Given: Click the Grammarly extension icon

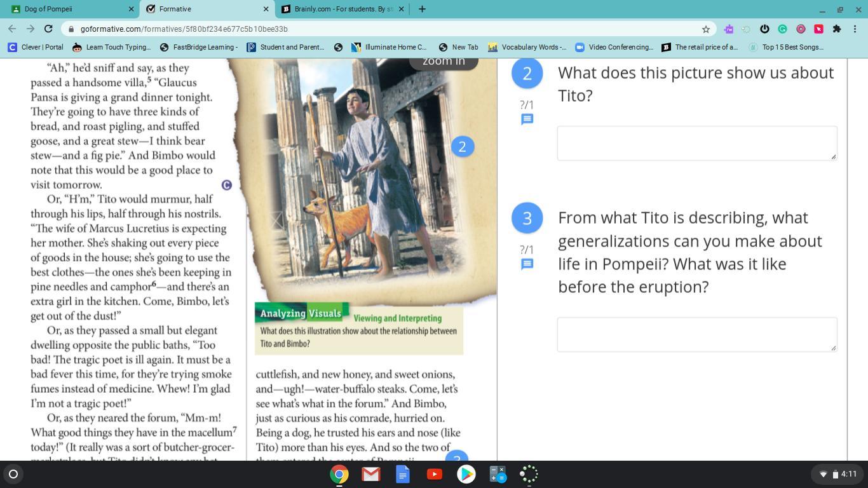Looking at the screenshot, I should (x=782, y=29).
